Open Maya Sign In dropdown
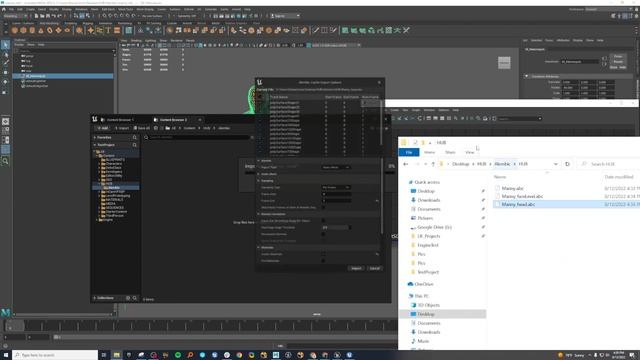This screenshot has height=360, width=640. coord(285,16)
